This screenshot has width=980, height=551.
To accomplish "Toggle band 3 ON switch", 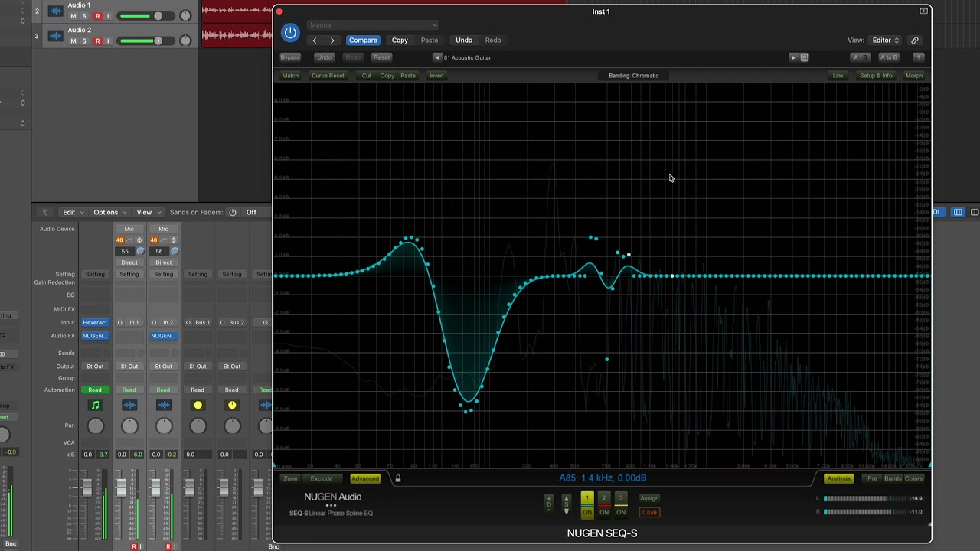I will [x=621, y=512].
